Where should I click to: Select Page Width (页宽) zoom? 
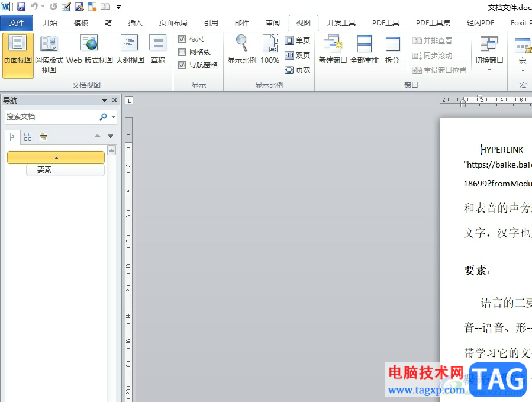pos(298,70)
